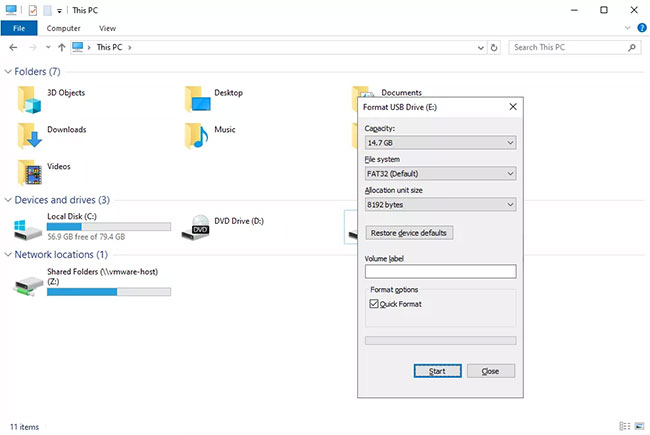Select the Local Disk (C:) drive icon
650x435 pixels.
point(29,229)
